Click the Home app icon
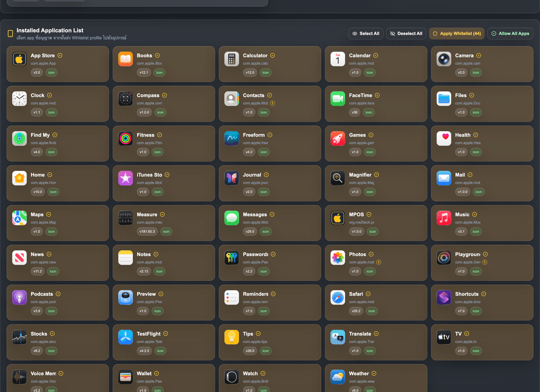Viewport: 540px width, 392px height. point(19,178)
